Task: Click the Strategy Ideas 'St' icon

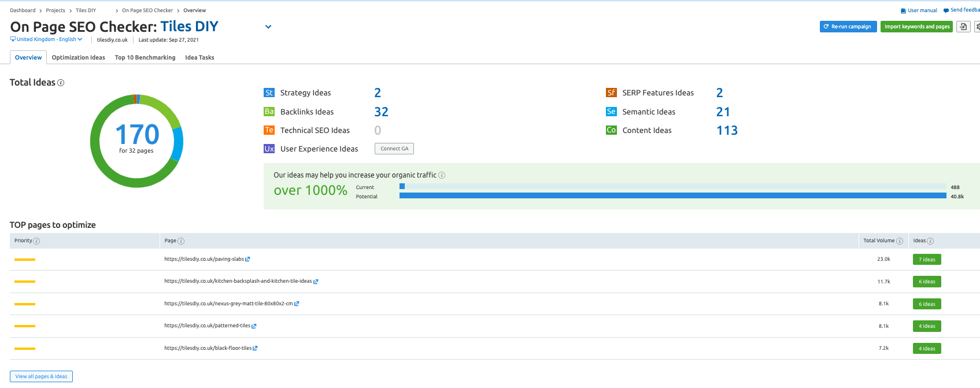Action: [x=269, y=93]
